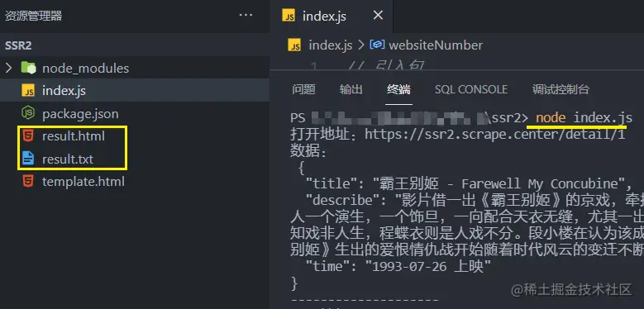
Task: Click the text file icon beside result.txt
Action: pyautogui.click(x=28, y=159)
